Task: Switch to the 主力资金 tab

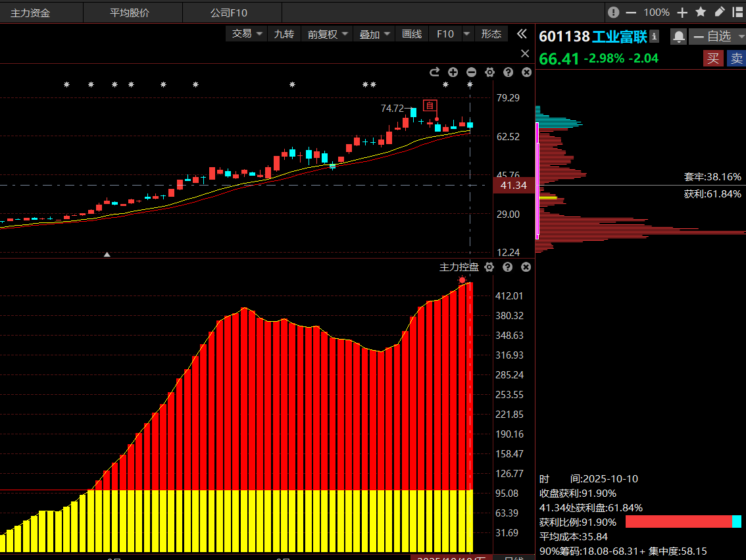Action: pyautogui.click(x=30, y=13)
